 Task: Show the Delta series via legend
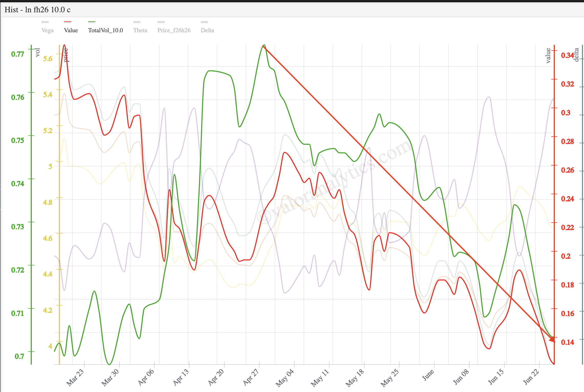(207, 30)
